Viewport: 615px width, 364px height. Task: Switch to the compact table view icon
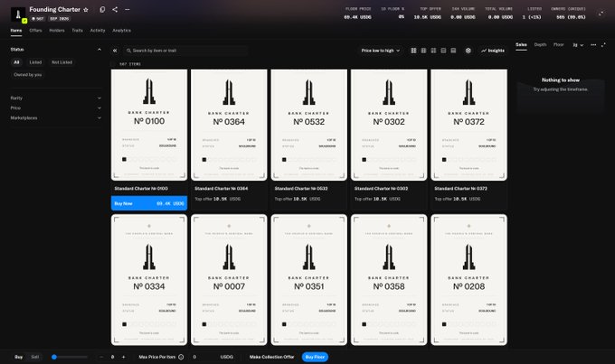[453, 51]
